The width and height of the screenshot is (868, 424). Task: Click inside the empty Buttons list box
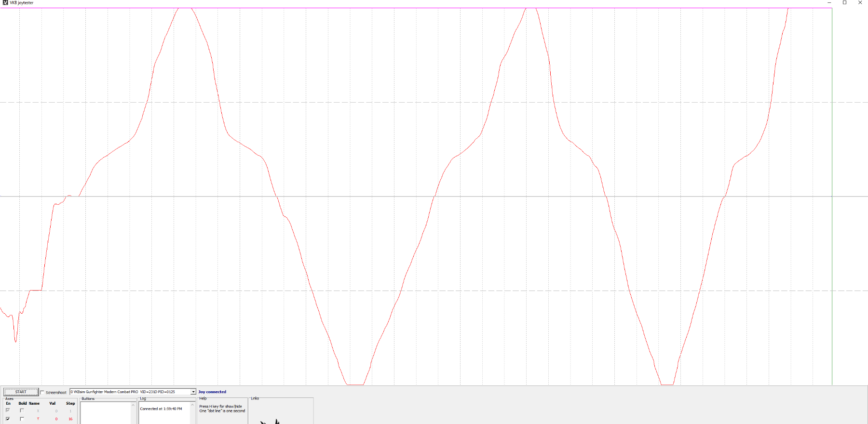105,413
